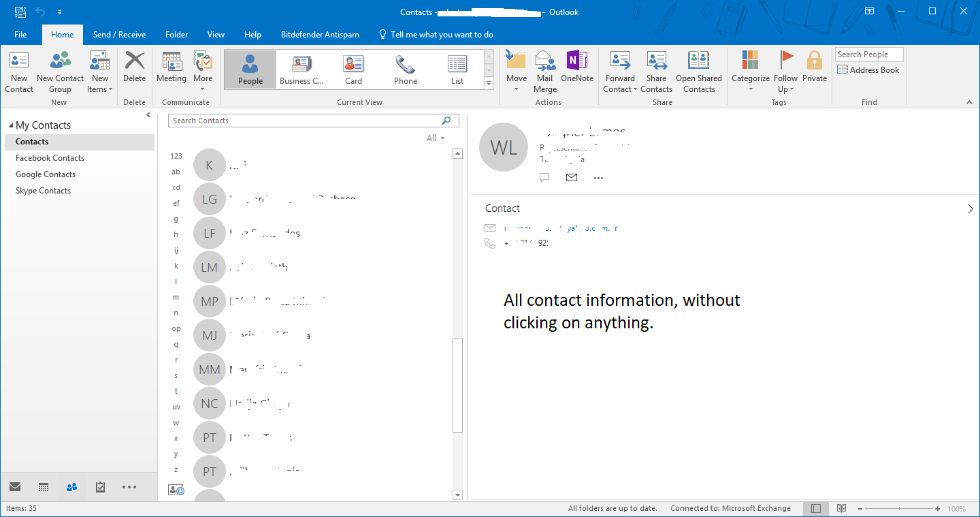Start a Mail Merge
The image size is (980, 517).
(x=545, y=72)
